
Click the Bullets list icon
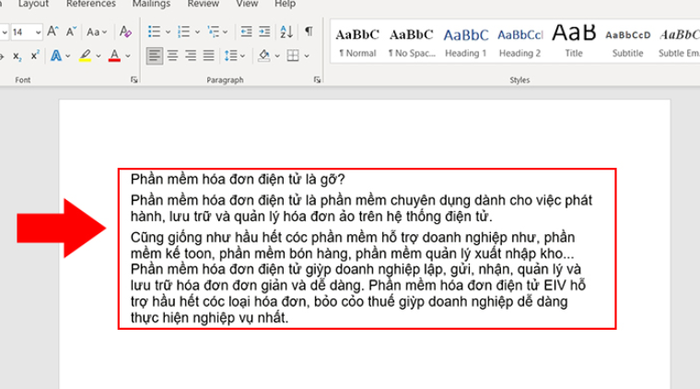154,32
